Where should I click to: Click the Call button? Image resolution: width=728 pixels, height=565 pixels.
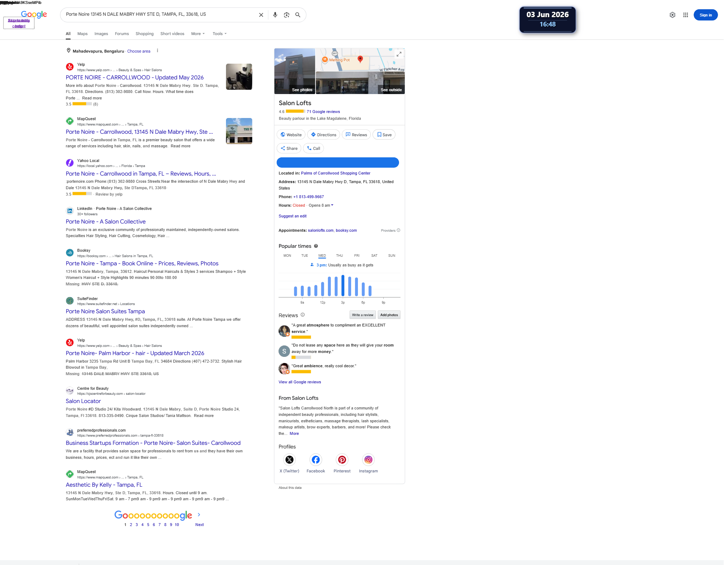[x=313, y=148]
